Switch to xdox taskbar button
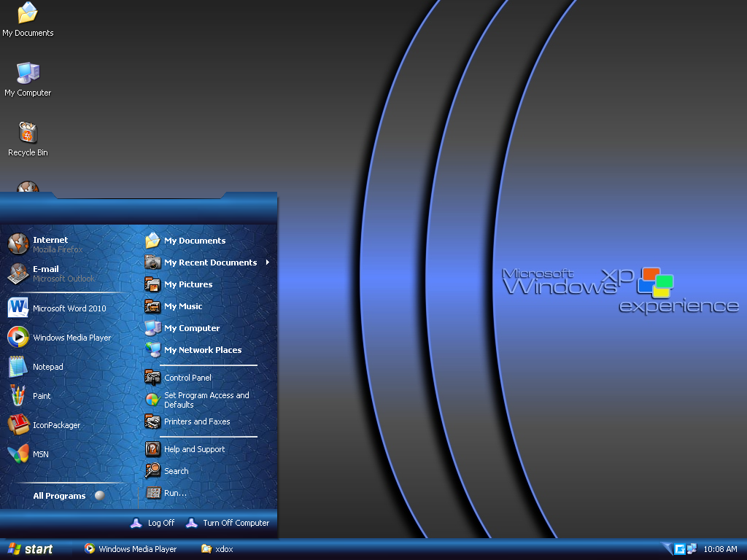The width and height of the screenshot is (747, 560). click(x=217, y=549)
